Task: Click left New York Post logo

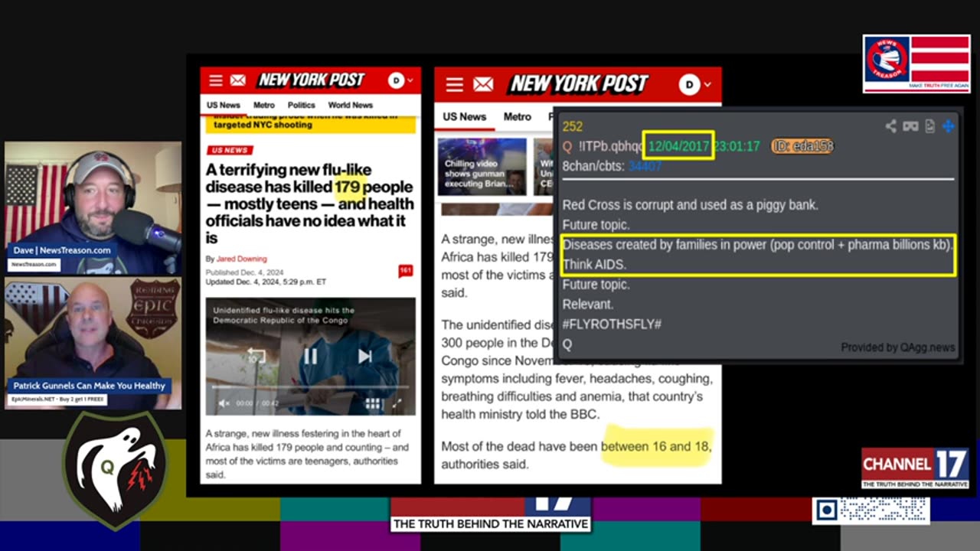Action: tap(311, 80)
